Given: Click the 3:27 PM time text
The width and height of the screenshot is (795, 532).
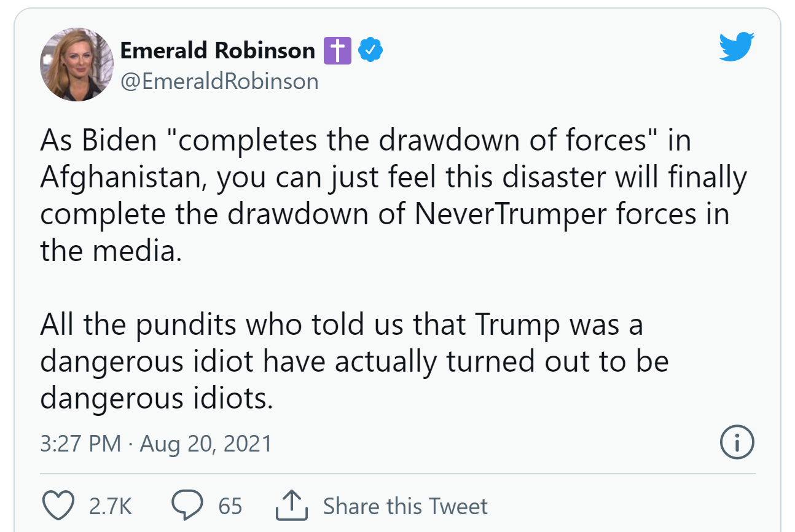Looking at the screenshot, I should pyautogui.click(x=80, y=444).
